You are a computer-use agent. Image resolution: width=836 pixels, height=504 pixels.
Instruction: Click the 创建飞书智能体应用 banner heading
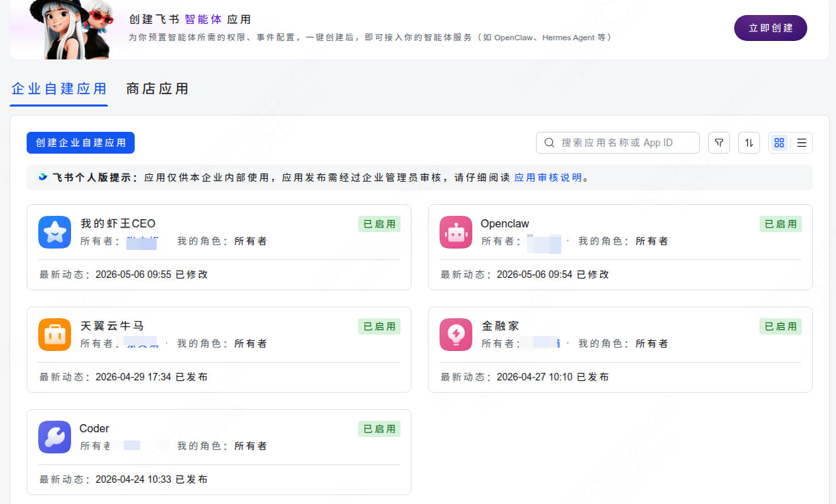click(190, 20)
